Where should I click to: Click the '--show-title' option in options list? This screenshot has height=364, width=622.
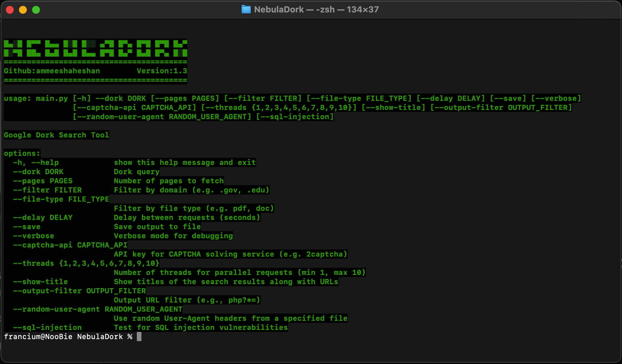click(41, 282)
